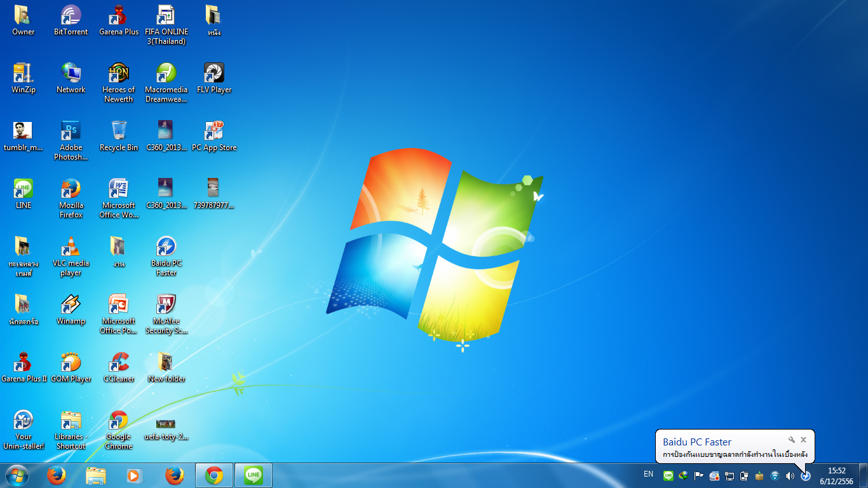Screen dimensions: 868x488
Task: Launch the VLC media player shortcut
Action: (71, 256)
